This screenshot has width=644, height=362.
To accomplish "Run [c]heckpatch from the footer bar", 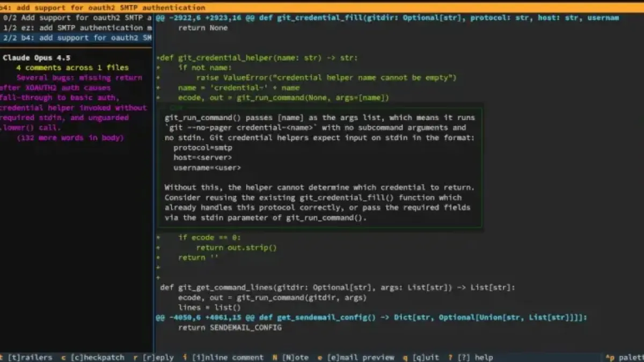I will (97, 357).
